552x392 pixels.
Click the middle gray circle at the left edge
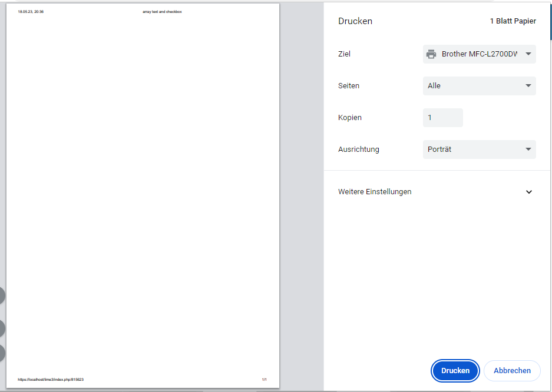click(2, 328)
